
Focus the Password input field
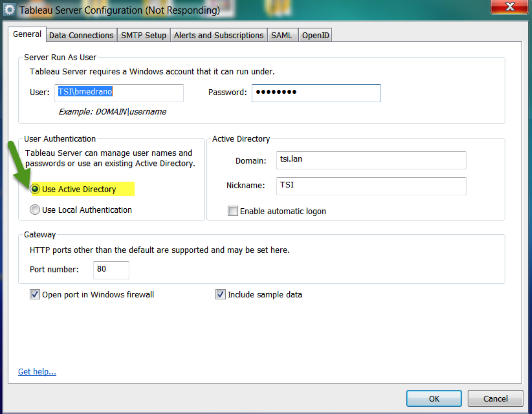[316, 93]
